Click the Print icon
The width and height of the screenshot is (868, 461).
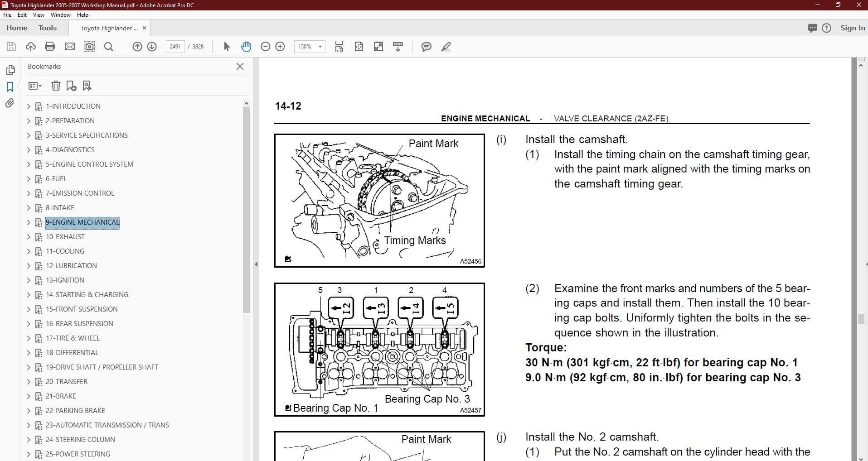point(50,47)
